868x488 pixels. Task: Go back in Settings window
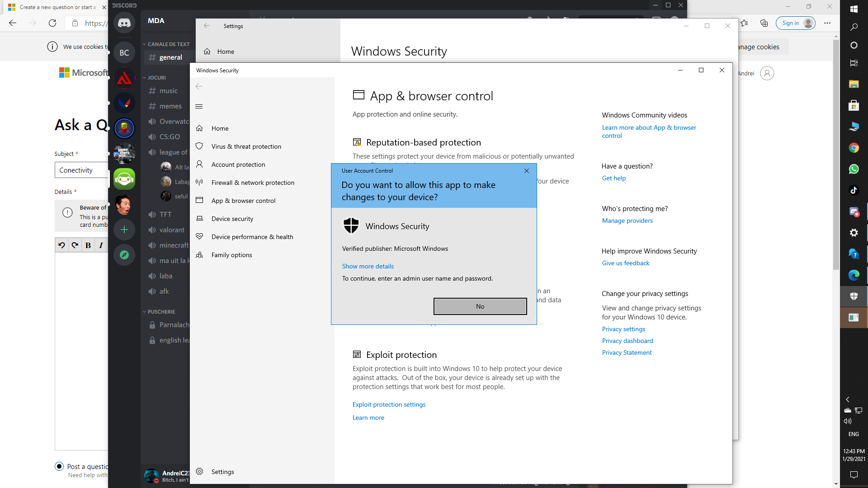[207, 26]
